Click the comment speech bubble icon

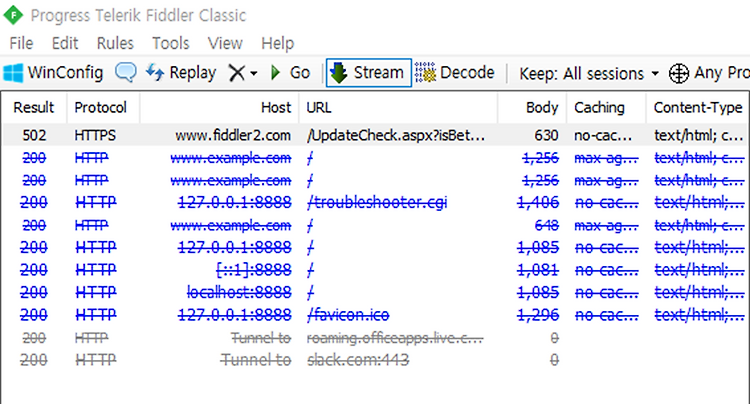[125, 73]
